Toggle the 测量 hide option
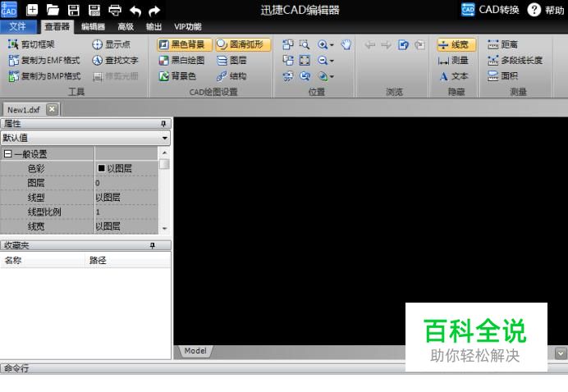The height and width of the screenshot is (392, 568). pos(453,60)
